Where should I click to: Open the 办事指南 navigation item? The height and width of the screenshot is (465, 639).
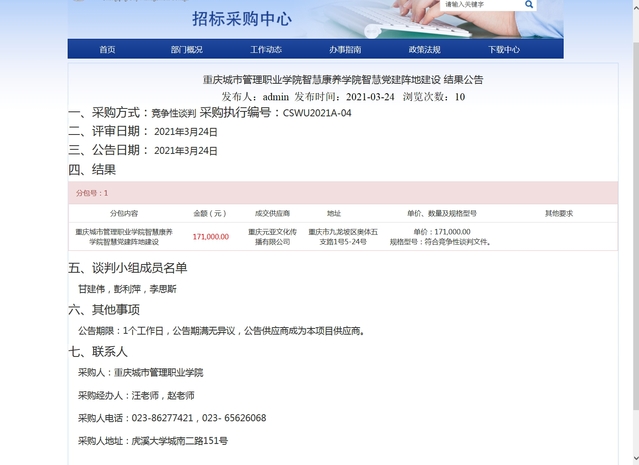pos(345,50)
